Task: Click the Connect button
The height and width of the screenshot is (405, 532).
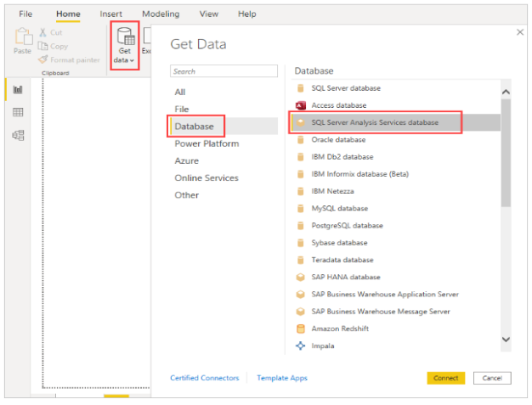Action: point(446,378)
